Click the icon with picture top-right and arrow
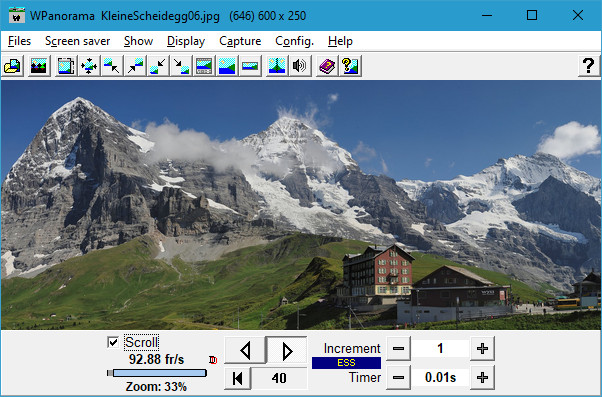This screenshot has height=397, width=602. [135, 66]
